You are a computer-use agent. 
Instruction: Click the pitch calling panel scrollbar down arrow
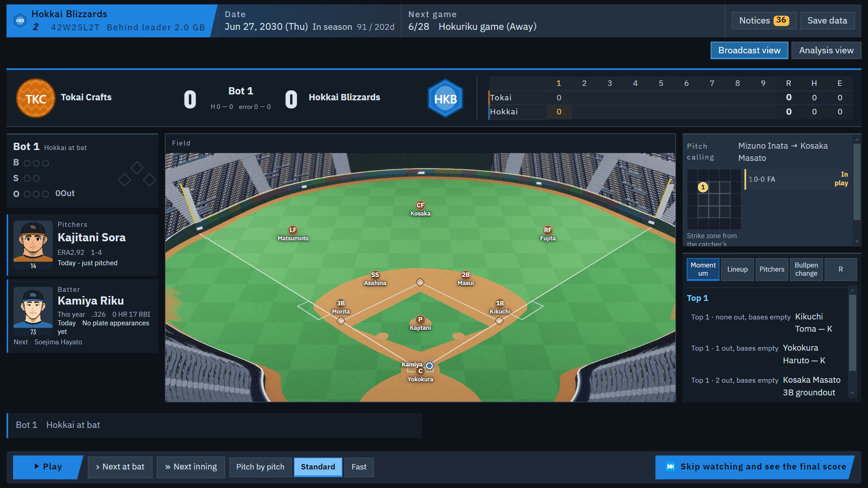[x=857, y=241]
